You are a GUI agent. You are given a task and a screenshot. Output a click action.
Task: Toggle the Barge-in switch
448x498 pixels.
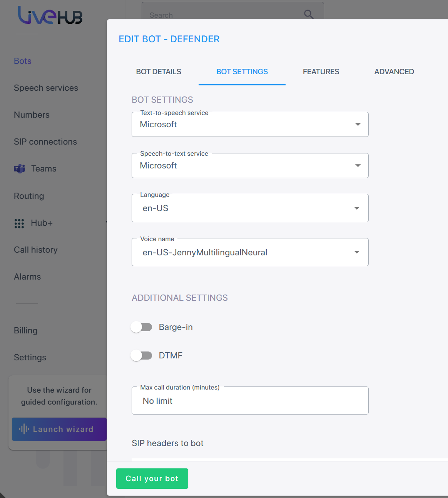141,327
